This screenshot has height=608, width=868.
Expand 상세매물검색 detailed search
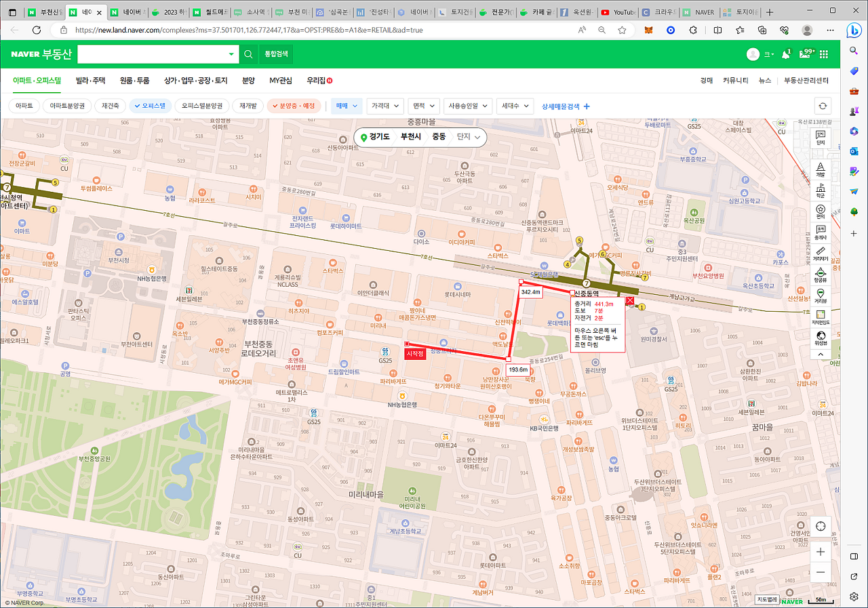(566, 106)
